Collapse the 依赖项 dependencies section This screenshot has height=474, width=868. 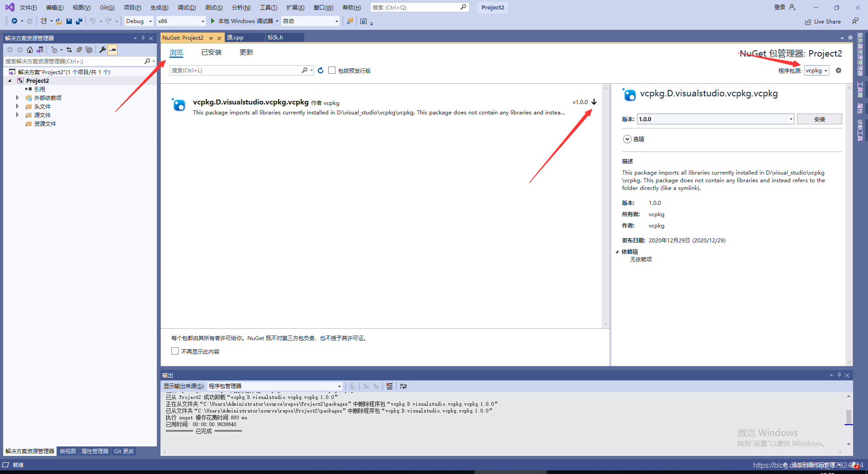(x=617, y=252)
